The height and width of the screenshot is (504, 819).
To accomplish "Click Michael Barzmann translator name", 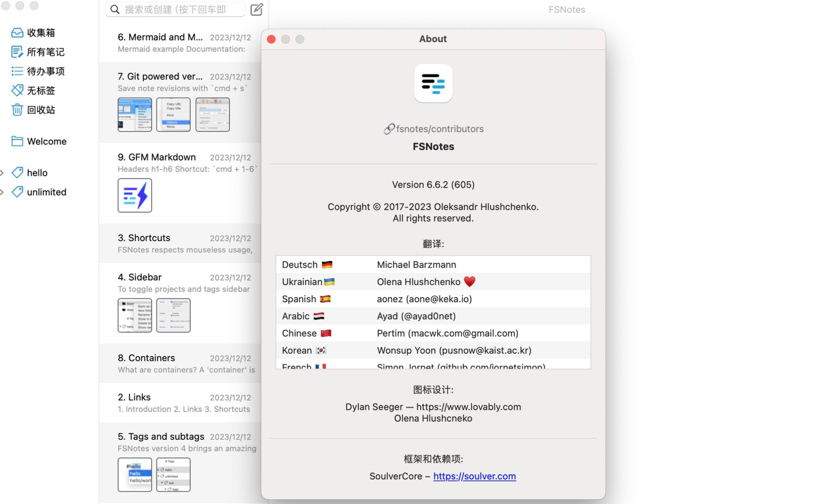I will 416,265.
